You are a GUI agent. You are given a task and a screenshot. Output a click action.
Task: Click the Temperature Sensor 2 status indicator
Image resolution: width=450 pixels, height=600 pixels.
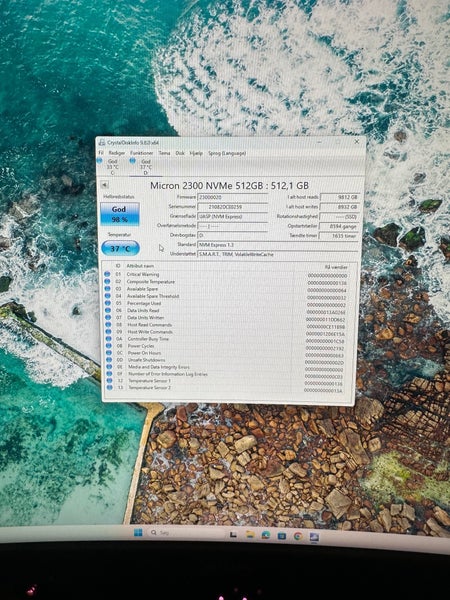[110, 387]
